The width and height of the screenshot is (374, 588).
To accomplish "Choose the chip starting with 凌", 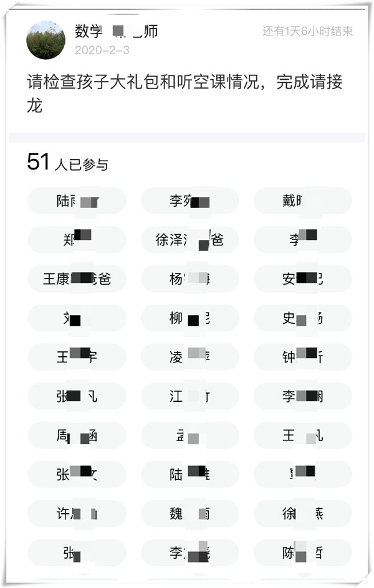I will pos(190,357).
